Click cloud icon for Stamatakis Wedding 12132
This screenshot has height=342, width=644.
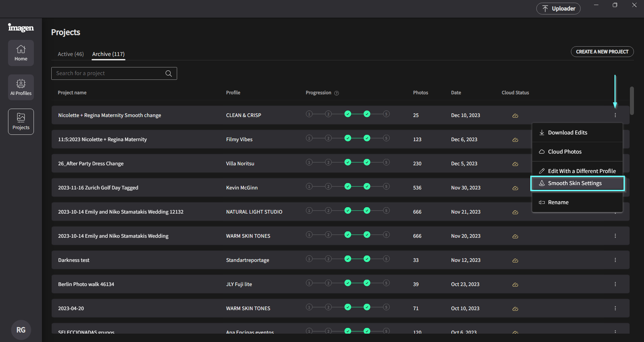click(x=515, y=212)
